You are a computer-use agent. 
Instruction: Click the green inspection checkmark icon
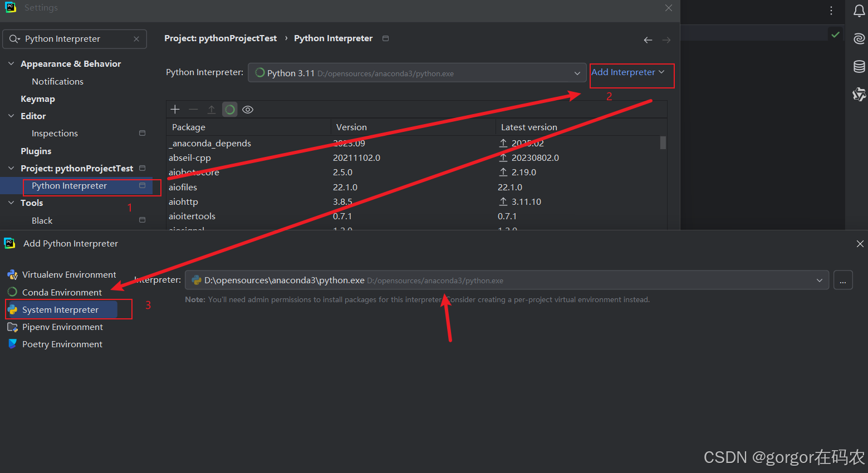click(x=835, y=35)
